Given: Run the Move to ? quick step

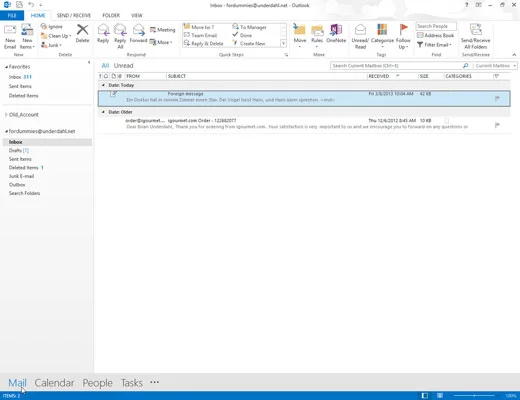Looking at the screenshot, I should coord(199,27).
